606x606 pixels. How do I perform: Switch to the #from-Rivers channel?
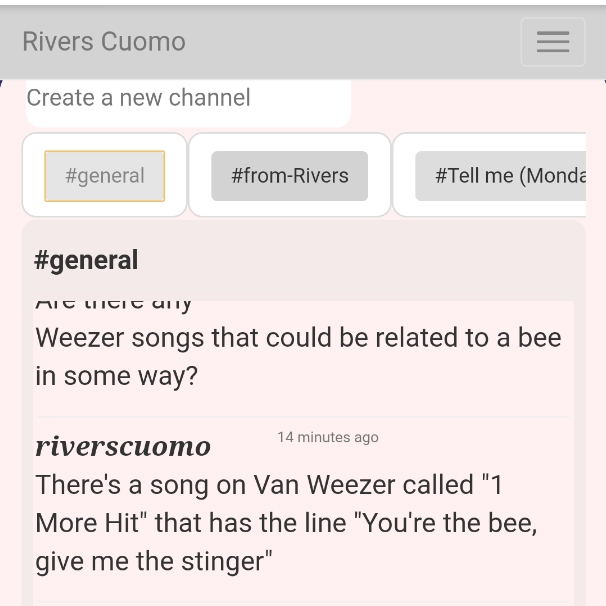point(290,176)
